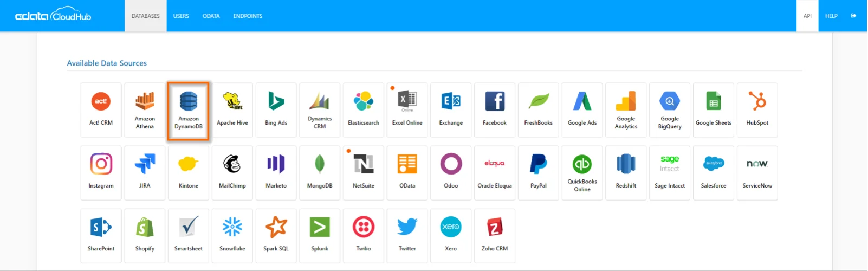Go to the OData navigation tab

coord(211,16)
